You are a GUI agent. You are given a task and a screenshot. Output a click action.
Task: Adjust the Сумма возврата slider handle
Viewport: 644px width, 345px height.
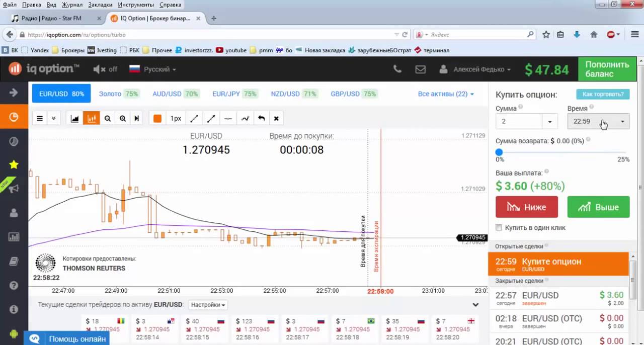(x=499, y=152)
